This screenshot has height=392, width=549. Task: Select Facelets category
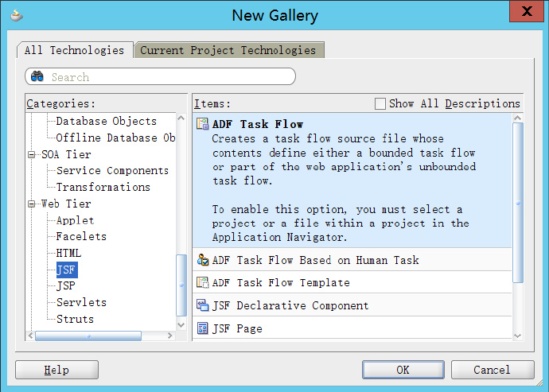81,237
